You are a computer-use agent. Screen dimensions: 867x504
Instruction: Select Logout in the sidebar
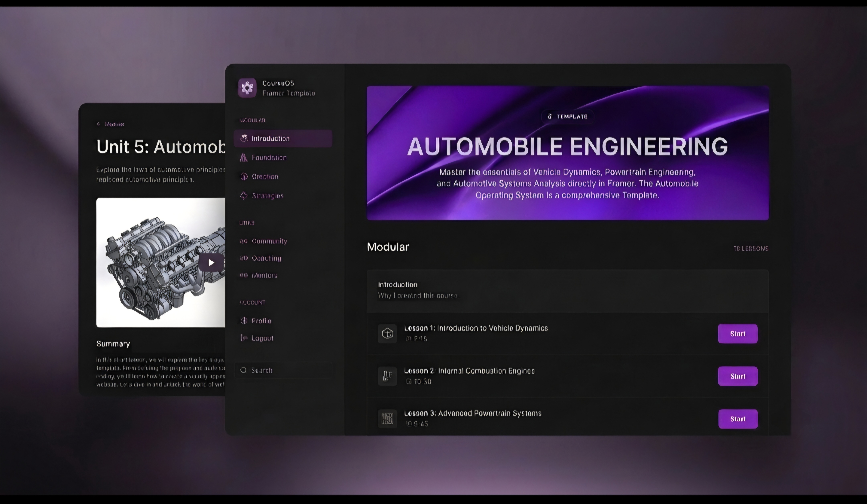[263, 338]
